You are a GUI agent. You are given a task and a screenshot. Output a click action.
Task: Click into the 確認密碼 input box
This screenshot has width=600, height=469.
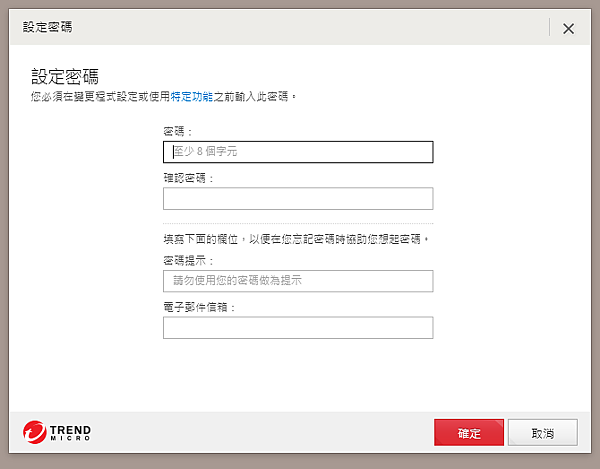298,198
